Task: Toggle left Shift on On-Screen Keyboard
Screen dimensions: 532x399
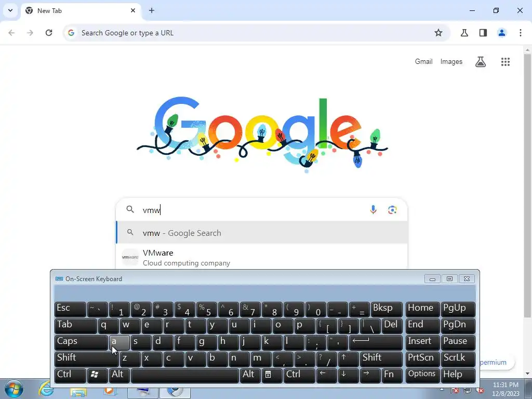Action: click(87, 360)
